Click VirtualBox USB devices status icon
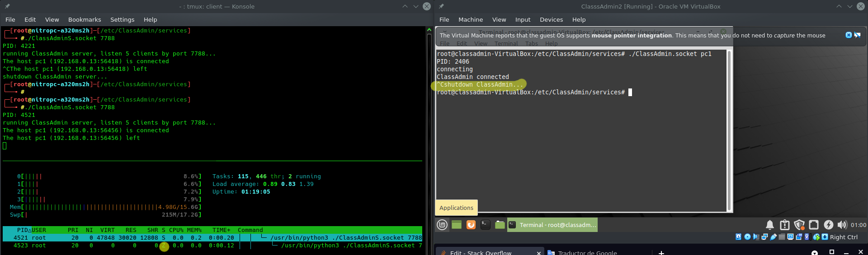 tap(774, 237)
